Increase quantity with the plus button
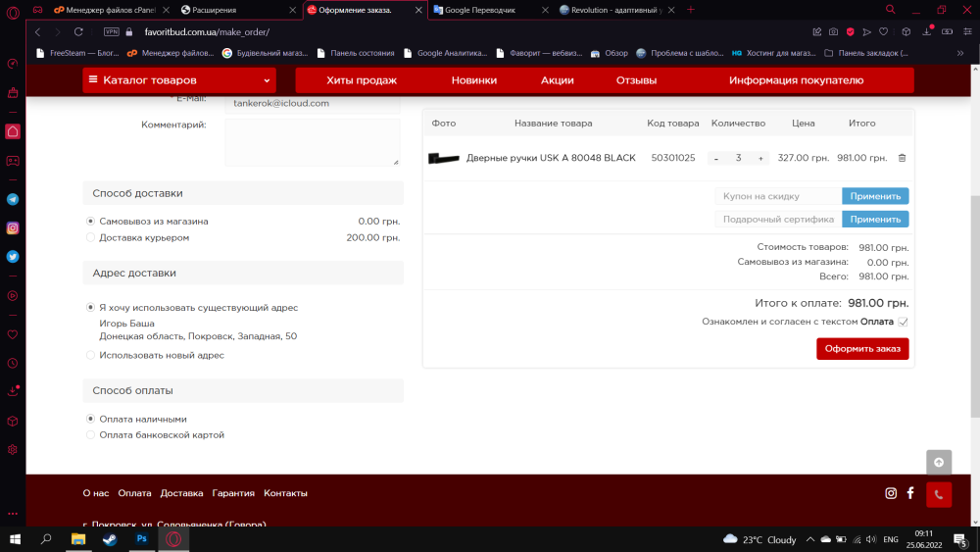Viewport: 980px width, 552px height. pos(760,158)
